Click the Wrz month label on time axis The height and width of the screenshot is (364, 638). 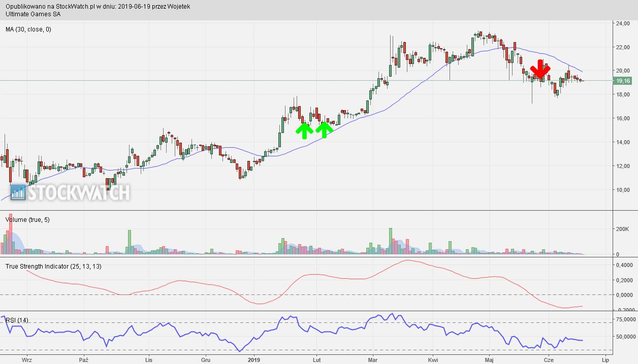coord(27,359)
